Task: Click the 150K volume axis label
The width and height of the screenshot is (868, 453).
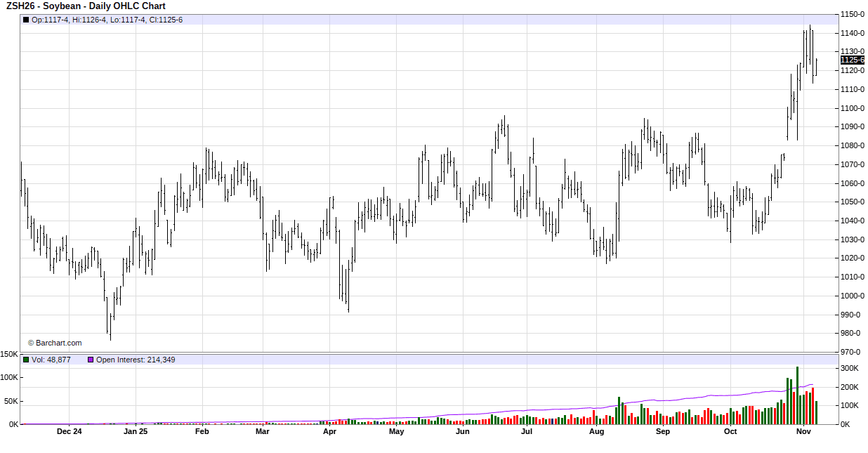Action: click(x=9, y=355)
